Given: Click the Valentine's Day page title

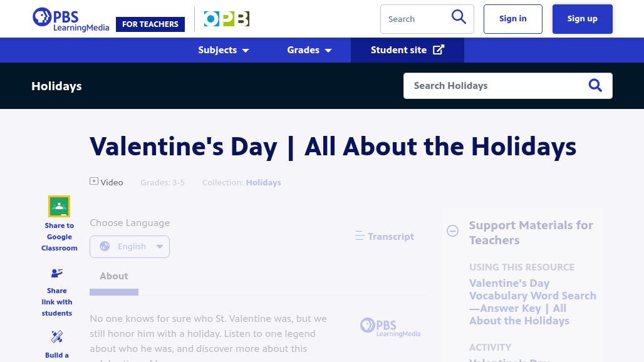Looking at the screenshot, I should [333, 147].
